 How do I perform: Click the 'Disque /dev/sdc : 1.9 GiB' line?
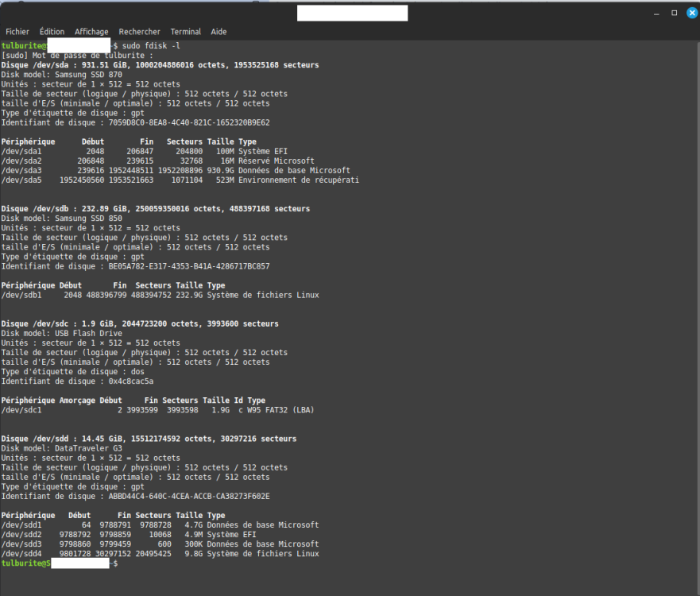point(140,323)
